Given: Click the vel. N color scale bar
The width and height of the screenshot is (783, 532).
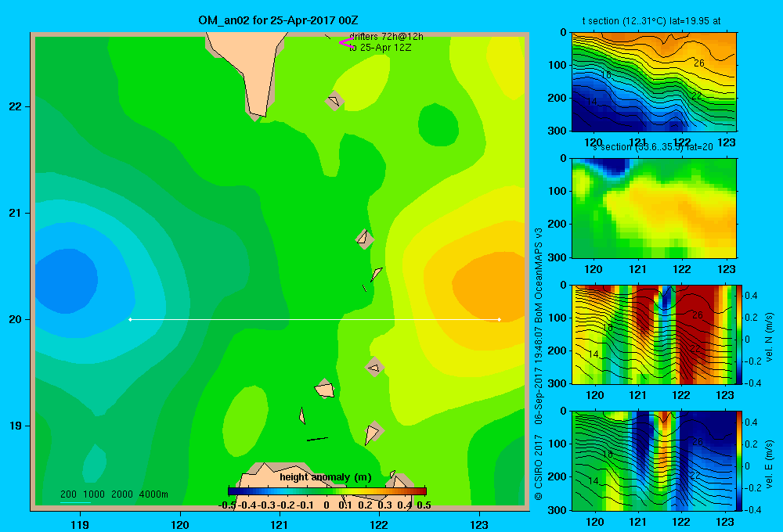Looking at the screenshot, I should click(740, 335).
